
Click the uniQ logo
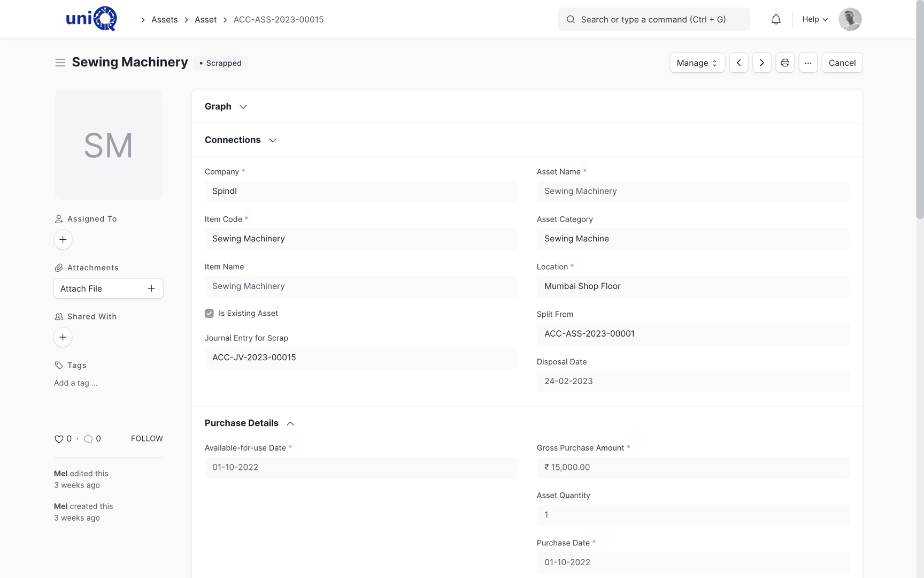[x=91, y=19]
